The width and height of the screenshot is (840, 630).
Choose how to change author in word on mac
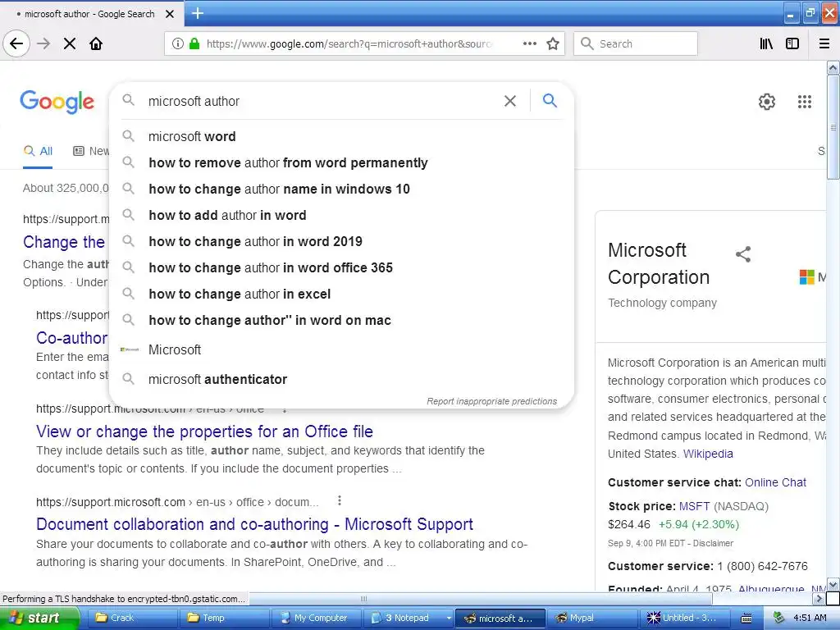click(341, 321)
